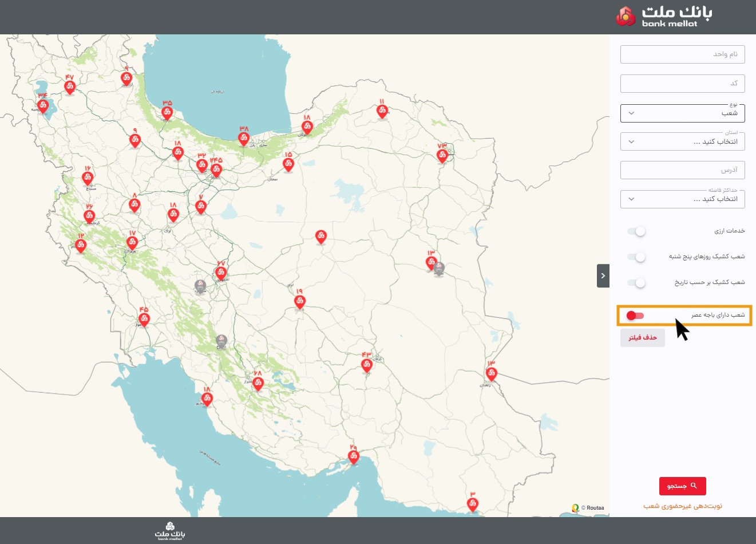This screenshot has width=756, height=544.
Task: Click the Tehran map marker labeled ۲۴۵
Action: (x=216, y=169)
